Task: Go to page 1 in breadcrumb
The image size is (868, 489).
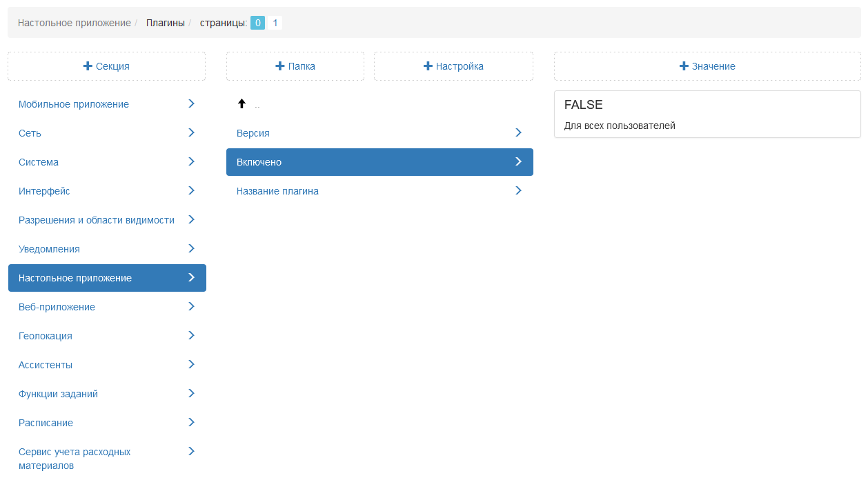Action: click(275, 23)
